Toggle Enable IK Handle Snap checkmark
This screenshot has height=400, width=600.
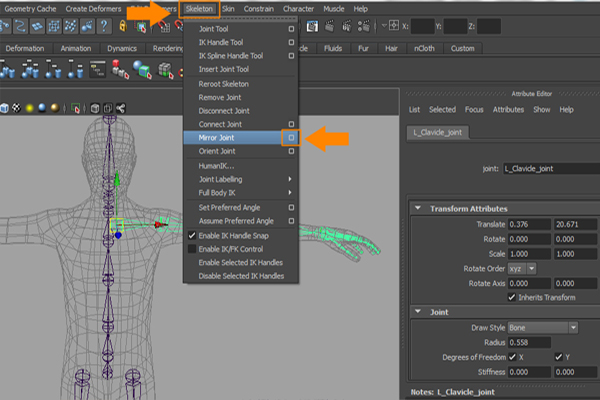(192, 236)
